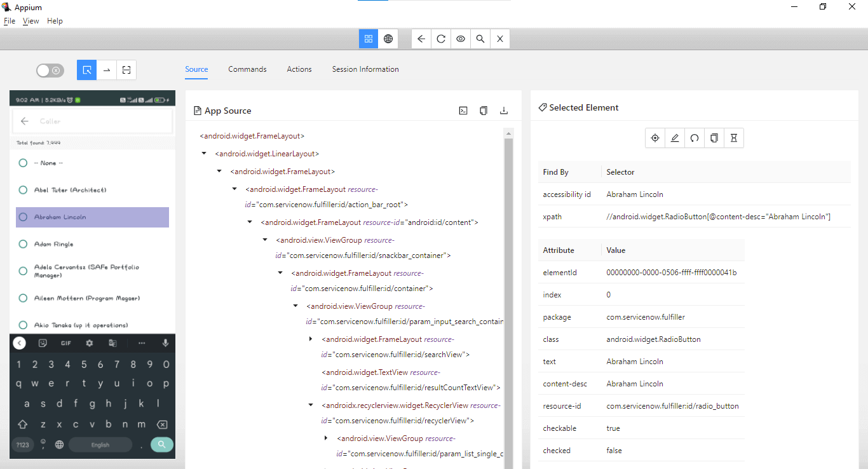Image resolution: width=868 pixels, height=469 pixels.
Task: Expand the searchView FrameLayout node
Action: tap(311, 339)
